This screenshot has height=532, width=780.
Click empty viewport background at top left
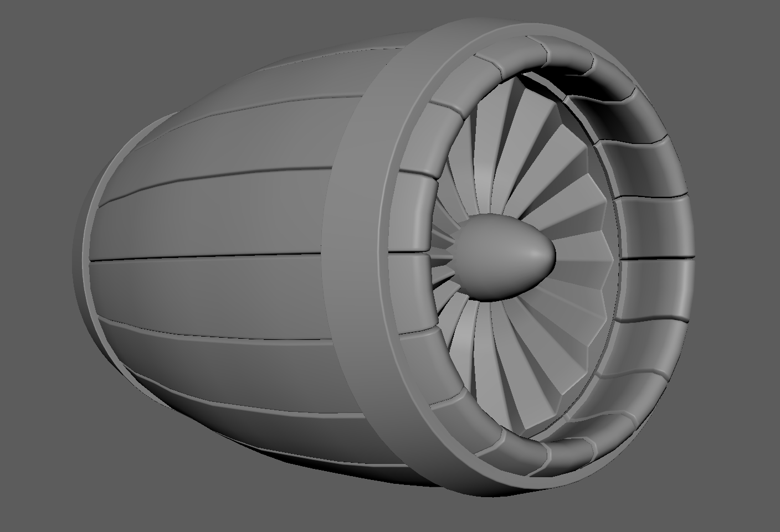coord(55,44)
